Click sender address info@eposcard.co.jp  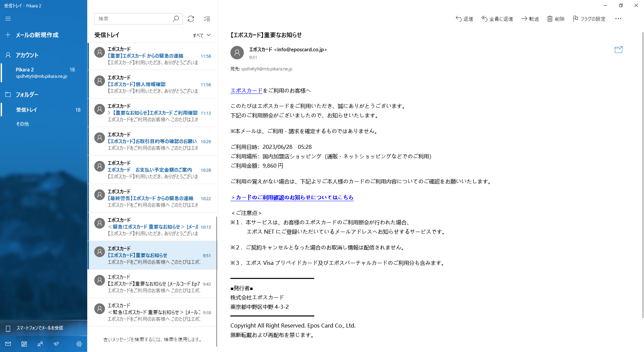pos(301,50)
